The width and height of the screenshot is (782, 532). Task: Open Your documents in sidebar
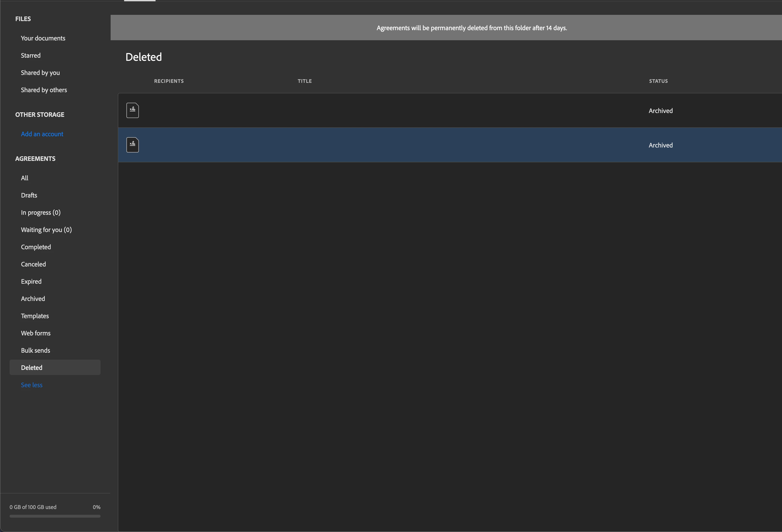click(x=43, y=38)
